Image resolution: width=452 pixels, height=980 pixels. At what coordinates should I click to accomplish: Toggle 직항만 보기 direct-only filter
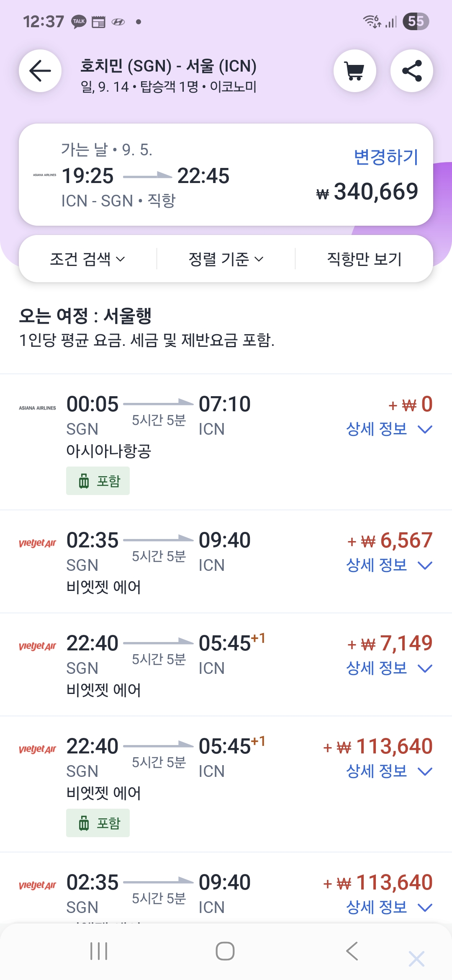point(364,259)
